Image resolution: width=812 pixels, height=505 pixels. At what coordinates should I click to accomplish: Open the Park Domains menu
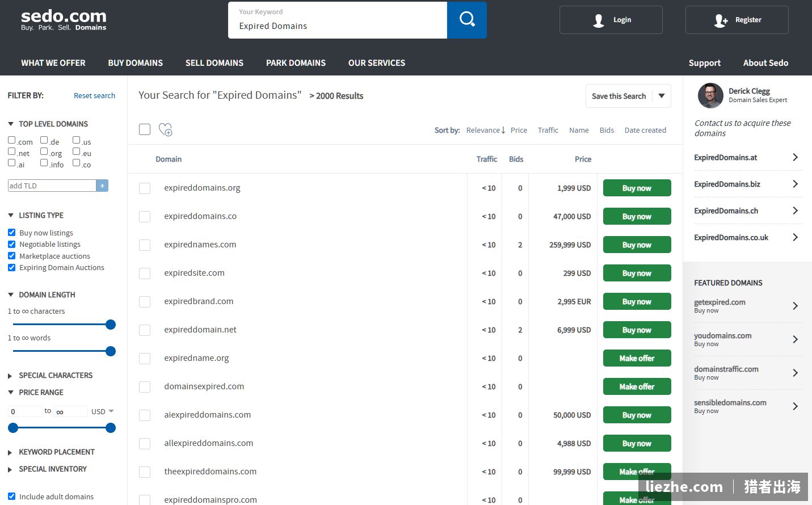point(296,63)
